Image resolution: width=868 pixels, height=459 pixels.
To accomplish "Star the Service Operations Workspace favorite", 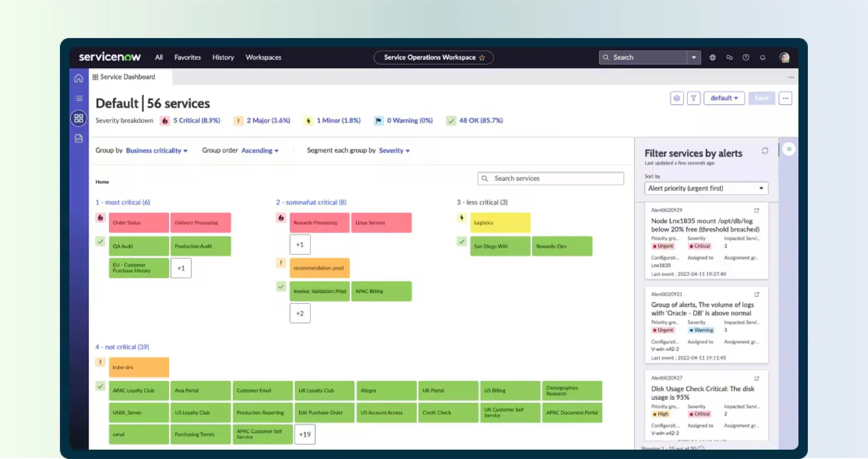I will 482,58.
